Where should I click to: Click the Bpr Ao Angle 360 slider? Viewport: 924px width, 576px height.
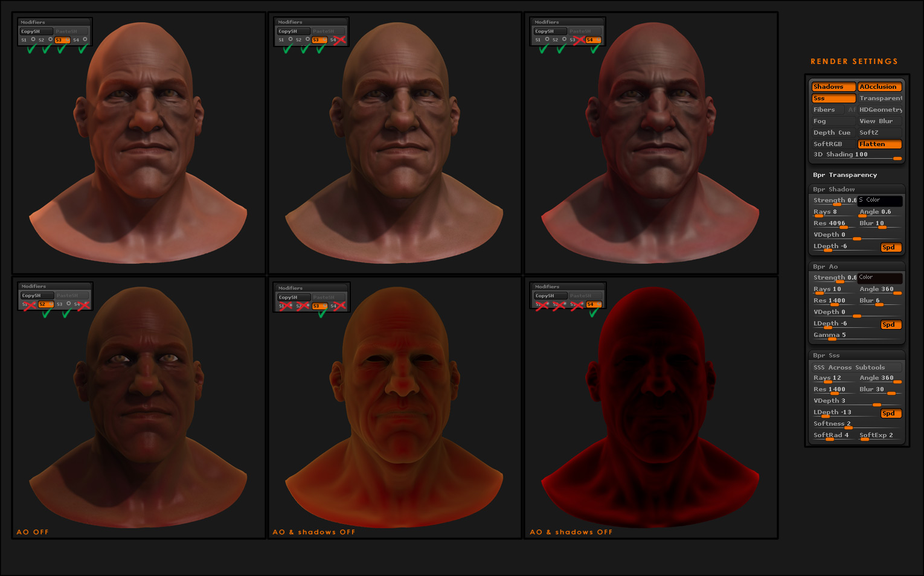[879, 289]
